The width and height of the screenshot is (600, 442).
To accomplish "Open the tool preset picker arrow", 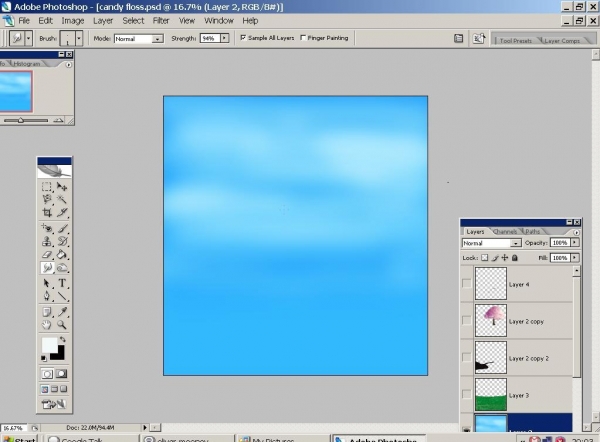I will (28, 38).
